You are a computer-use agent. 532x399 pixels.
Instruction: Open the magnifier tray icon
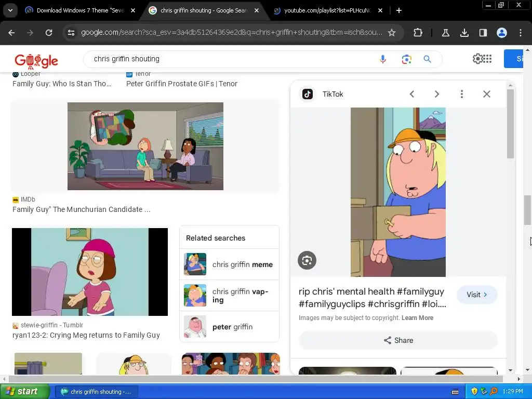[494, 391]
